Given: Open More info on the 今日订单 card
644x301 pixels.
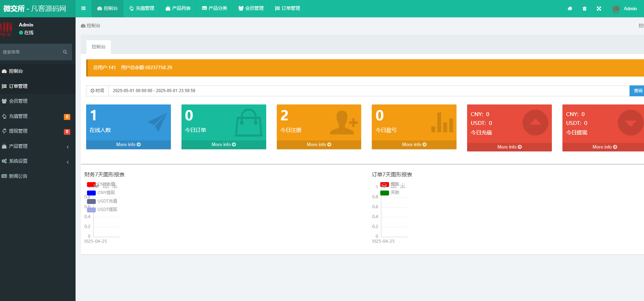Looking at the screenshot, I should click(x=223, y=145).
